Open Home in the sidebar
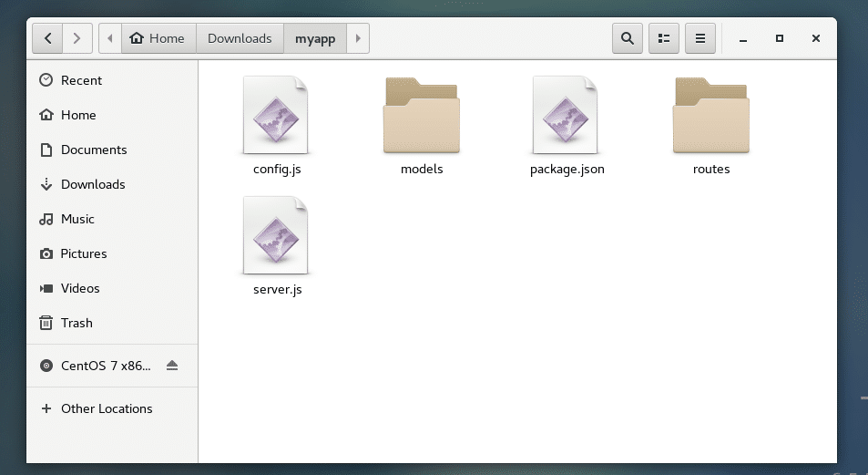Screen dimensions: 868x475 point(112,115)
